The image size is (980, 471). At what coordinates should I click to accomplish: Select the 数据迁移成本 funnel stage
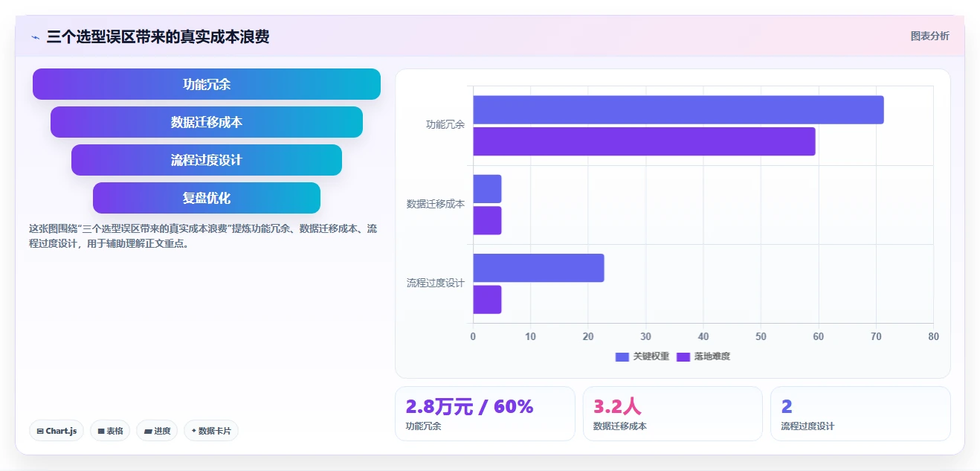coord(207,122)
